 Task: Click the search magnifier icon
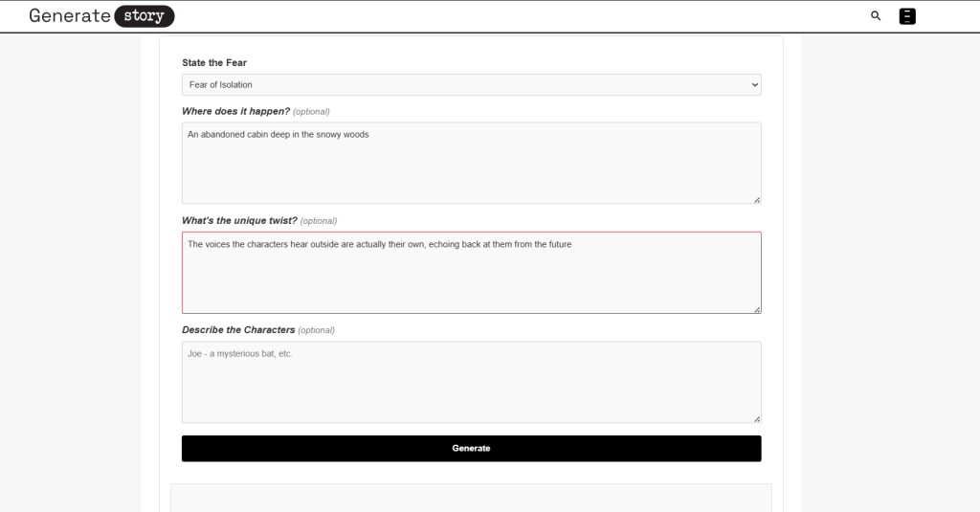[875, 16]
